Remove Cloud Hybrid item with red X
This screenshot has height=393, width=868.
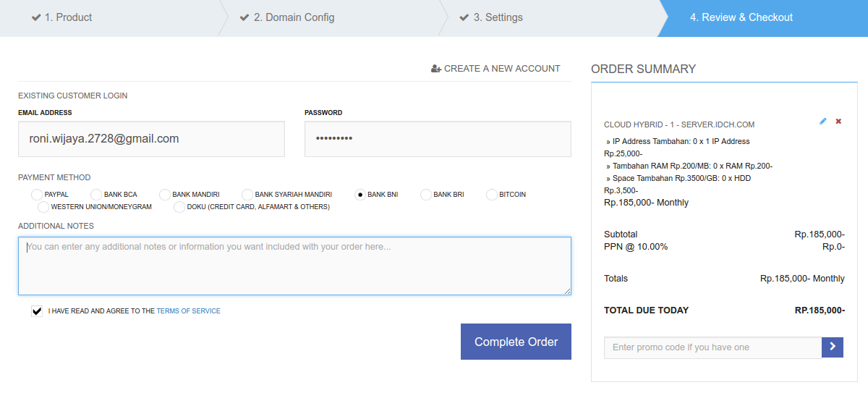pyautogui.click(x=838, y=121)
